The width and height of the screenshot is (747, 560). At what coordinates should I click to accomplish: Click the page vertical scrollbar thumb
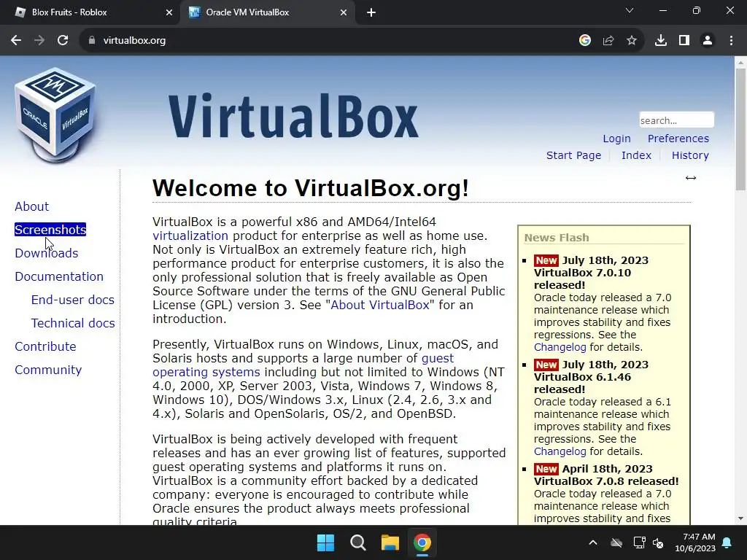tap(740, 129)
